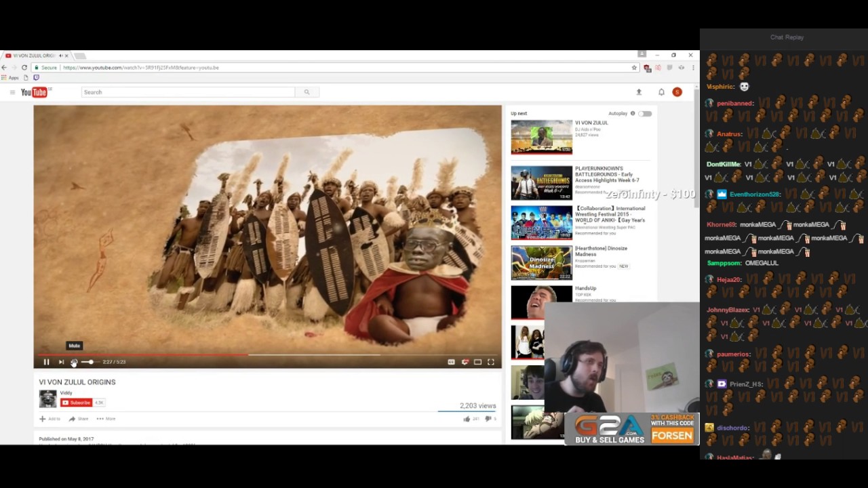
Task: Share the video
Action: tap(79, 419)
